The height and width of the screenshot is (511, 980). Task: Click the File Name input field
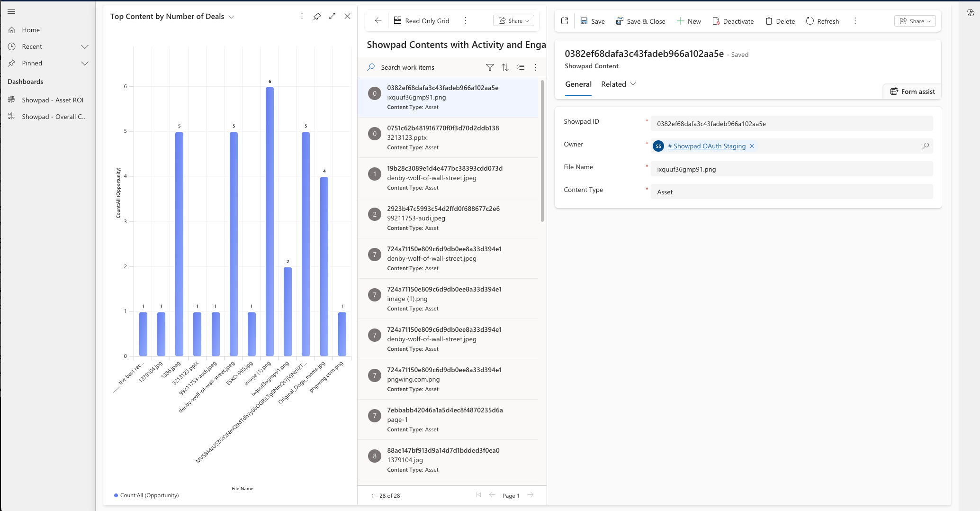[x=791, y=169]
